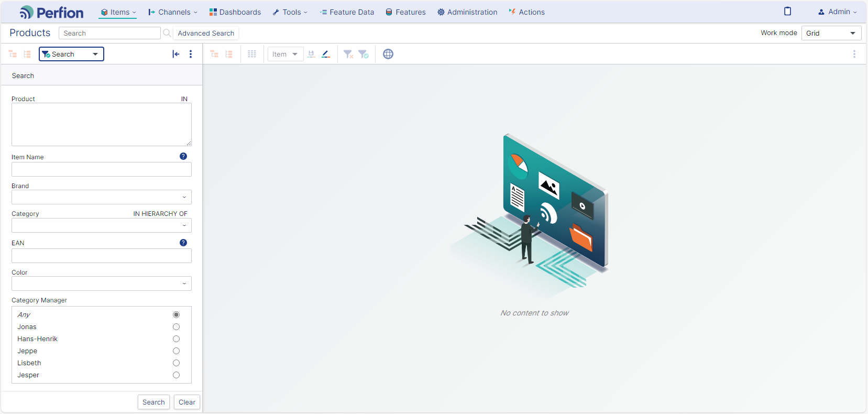Collapse the left search panel
This screenshot has width=868, height=414.
coord(176,54)
